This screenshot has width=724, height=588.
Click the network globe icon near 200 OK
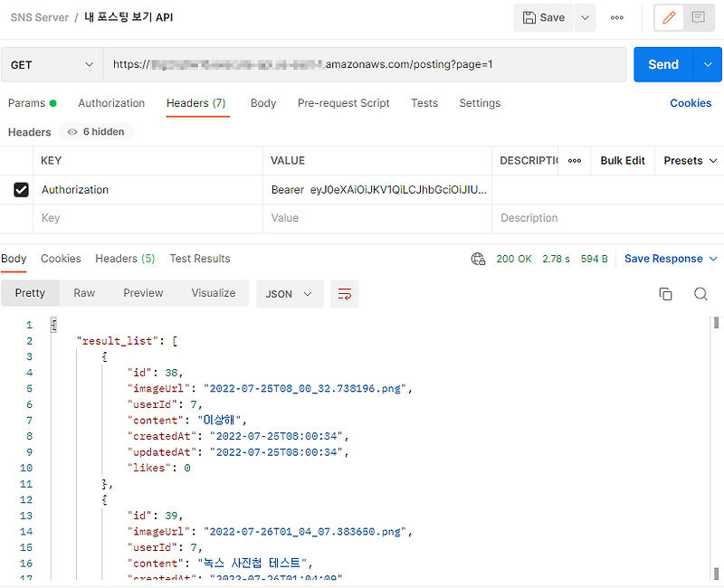tap(478, 258)
